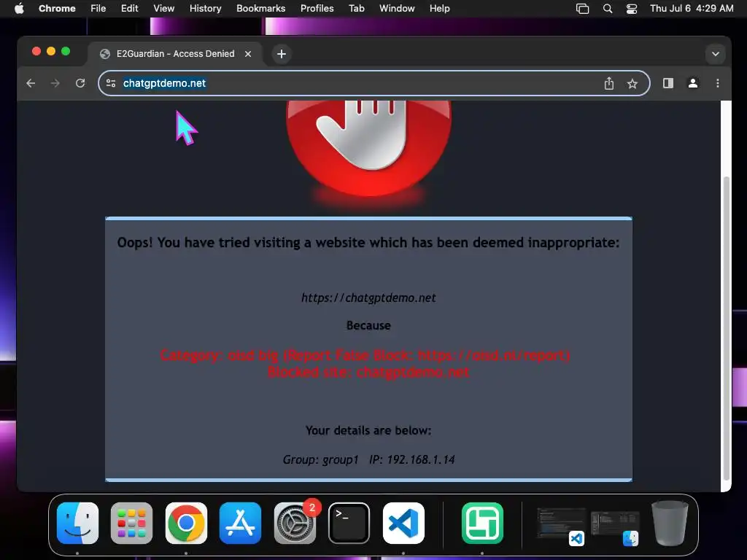Reload the blocked page

click(80, 83)
